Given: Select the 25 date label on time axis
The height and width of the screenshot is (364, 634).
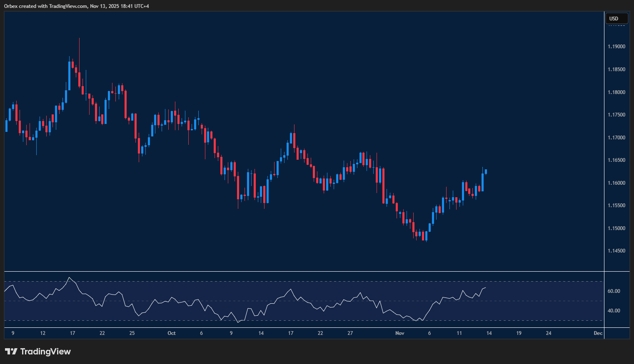Looking at the screenshot, I should pyautogui.click(x=132, y=333).
